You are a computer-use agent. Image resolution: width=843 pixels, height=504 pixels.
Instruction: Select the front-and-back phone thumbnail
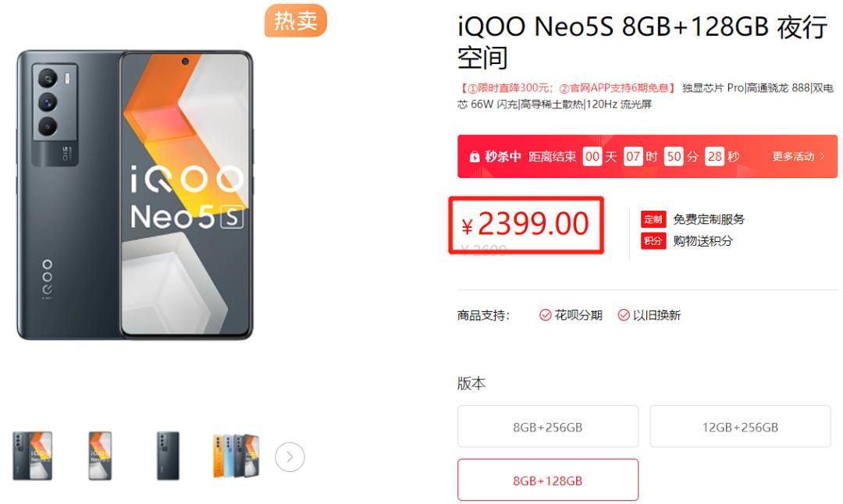pyautogui.click(x=33, y=456)
